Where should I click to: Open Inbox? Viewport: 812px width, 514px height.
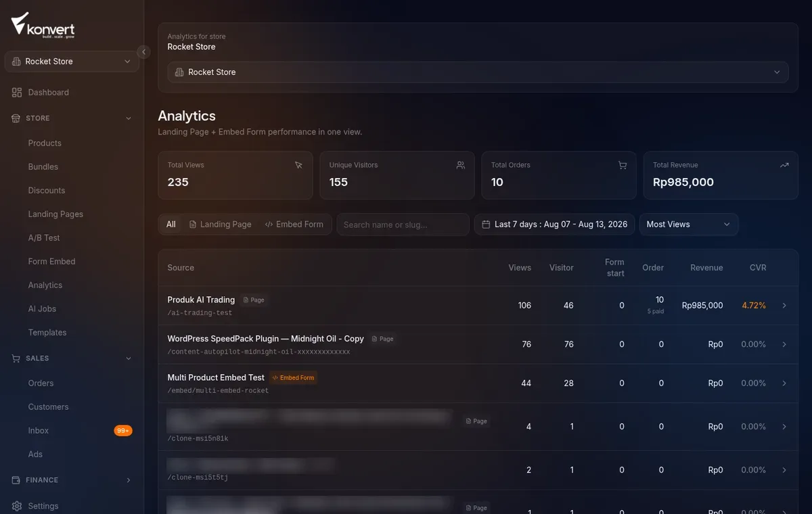pyautogui.click(x=39, y=431)
